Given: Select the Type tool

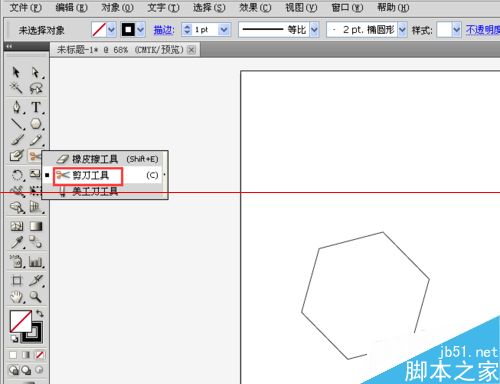Looking at the screenshot, I should (x=36, y=107).
